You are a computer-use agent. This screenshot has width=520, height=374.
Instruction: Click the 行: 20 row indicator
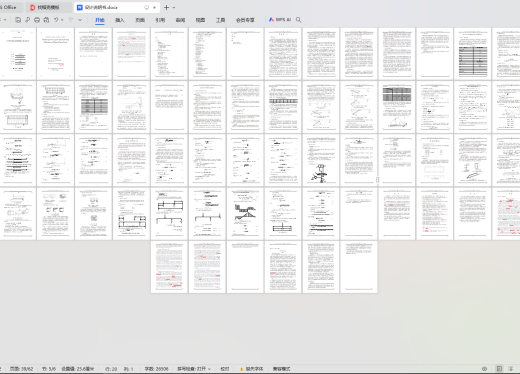tap(111, 369)
